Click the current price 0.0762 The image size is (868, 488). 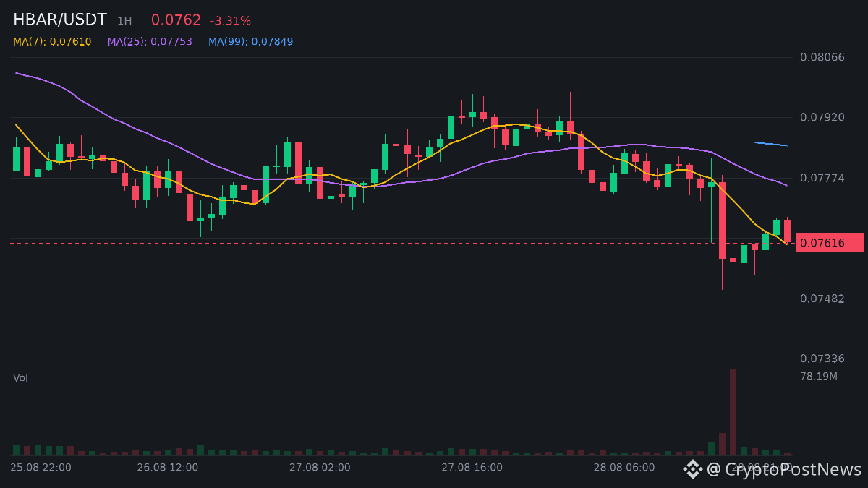176,20
